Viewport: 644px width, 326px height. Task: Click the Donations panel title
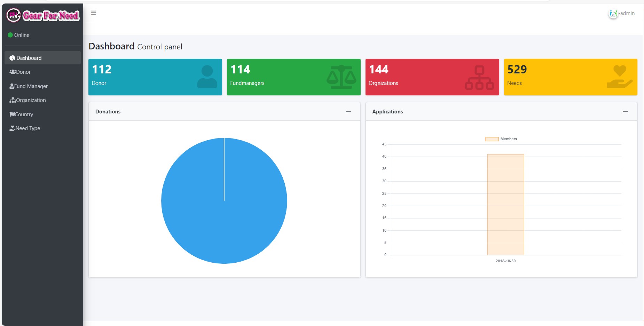coord(108,112)
